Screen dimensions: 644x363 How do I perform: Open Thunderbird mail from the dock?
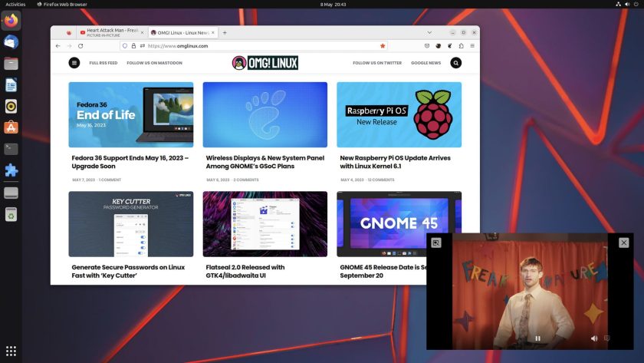[x=11, y=42]
